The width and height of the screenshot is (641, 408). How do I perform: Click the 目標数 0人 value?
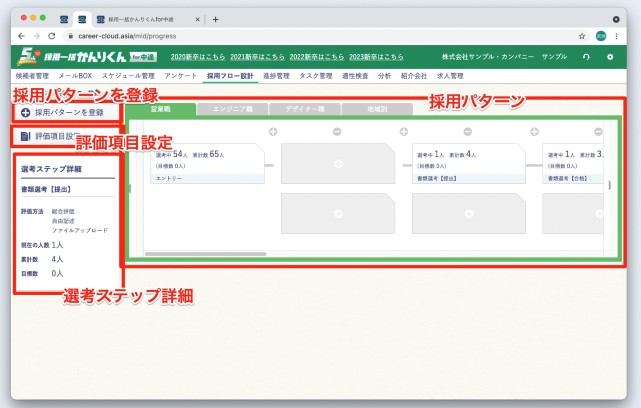pyautogui.click(x=57, y=273)
